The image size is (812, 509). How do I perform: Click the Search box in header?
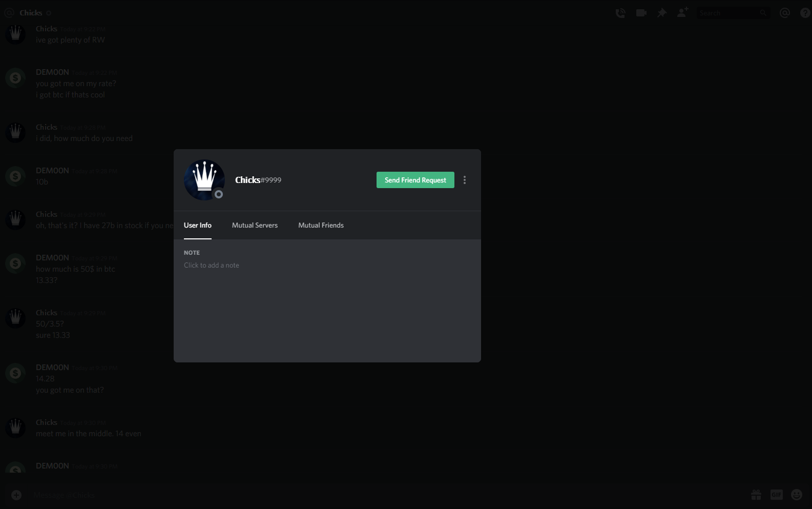click(x=733, y=13)
